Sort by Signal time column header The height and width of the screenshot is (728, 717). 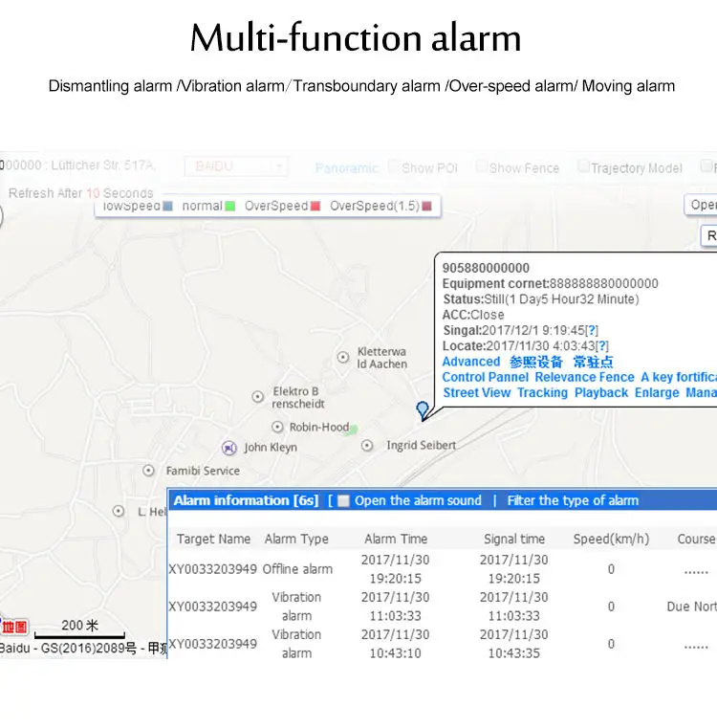click(514, 539)
